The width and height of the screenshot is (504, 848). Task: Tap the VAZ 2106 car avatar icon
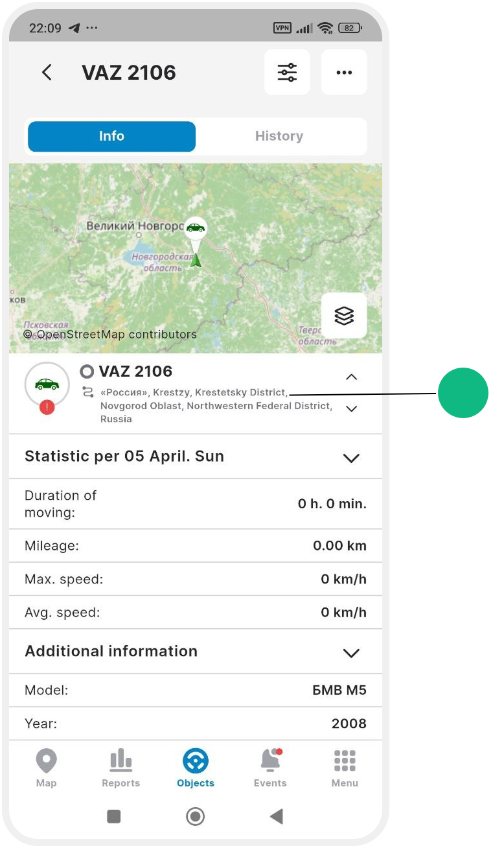(x=47, y=384)
